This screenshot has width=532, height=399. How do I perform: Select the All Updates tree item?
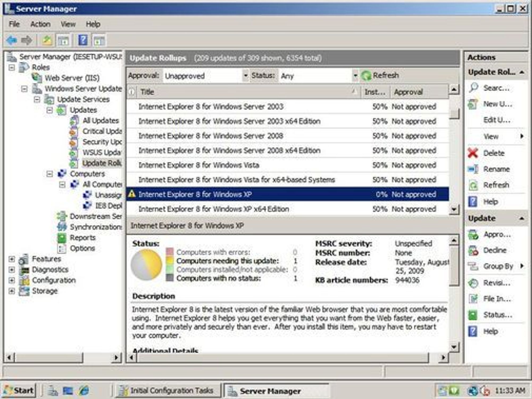[x=101, y=121]
